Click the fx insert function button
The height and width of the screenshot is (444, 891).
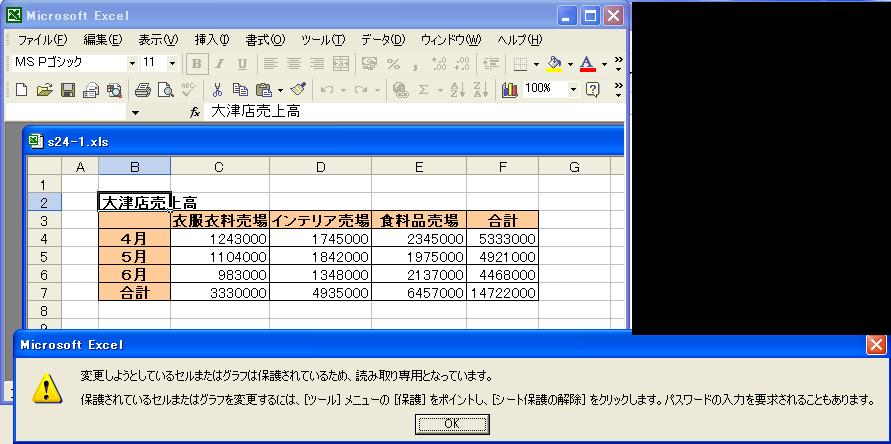coord(195,113)
